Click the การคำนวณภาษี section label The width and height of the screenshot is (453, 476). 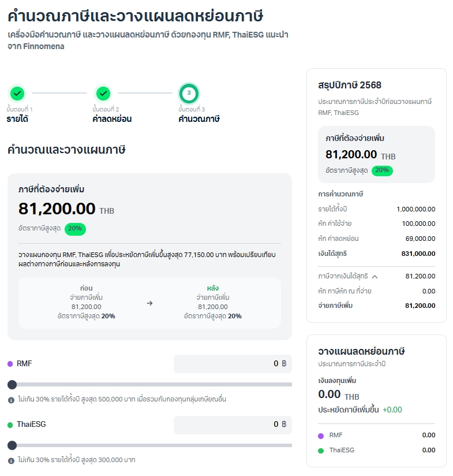[340, 194]
